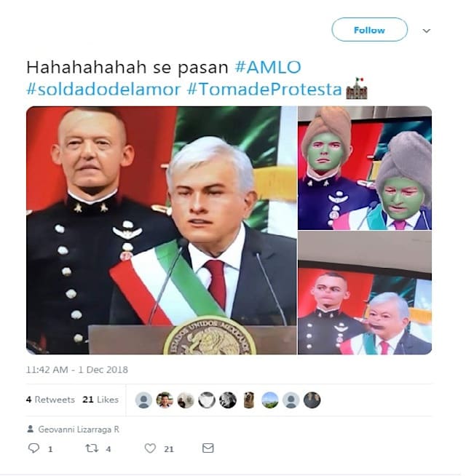Like the tweet with the heart icon
This screenshot has height=476, width=466.
pos(150,448)
